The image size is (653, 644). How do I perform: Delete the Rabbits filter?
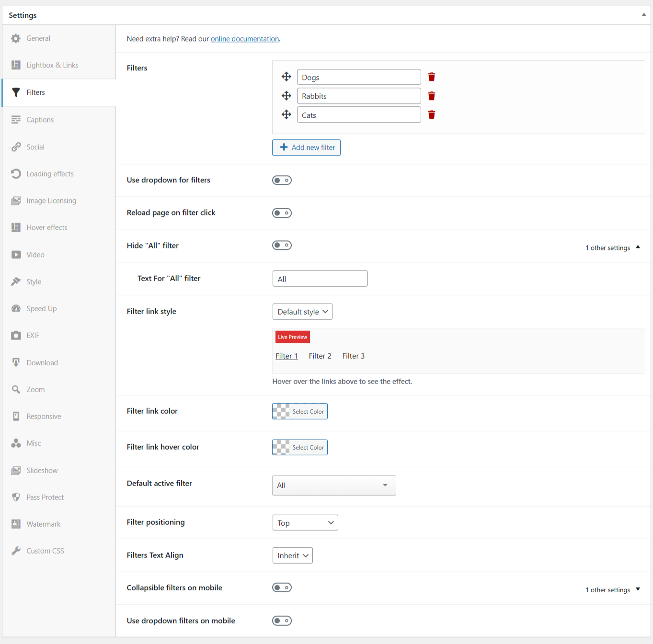tap(431, 95)
